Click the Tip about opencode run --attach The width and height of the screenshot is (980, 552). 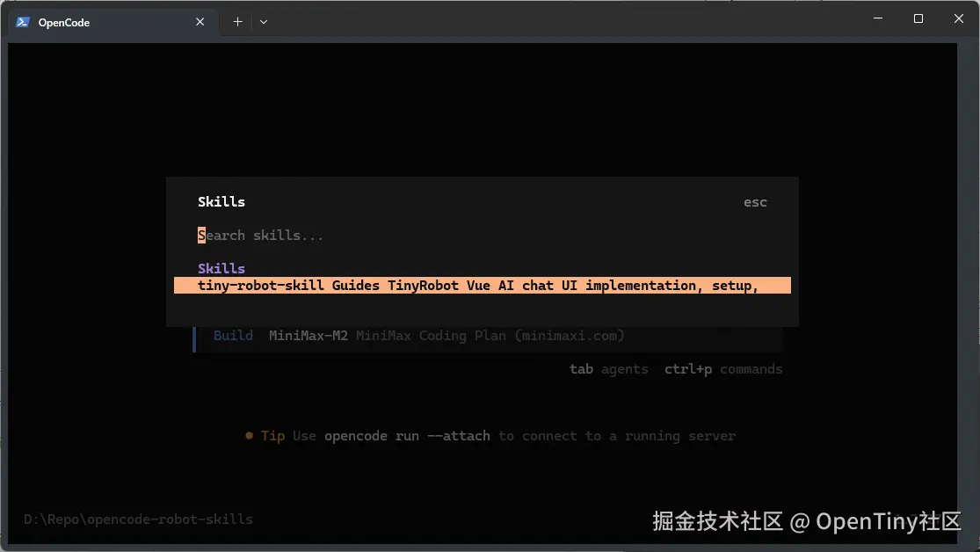pyautogui.click(x=490, y=436)
